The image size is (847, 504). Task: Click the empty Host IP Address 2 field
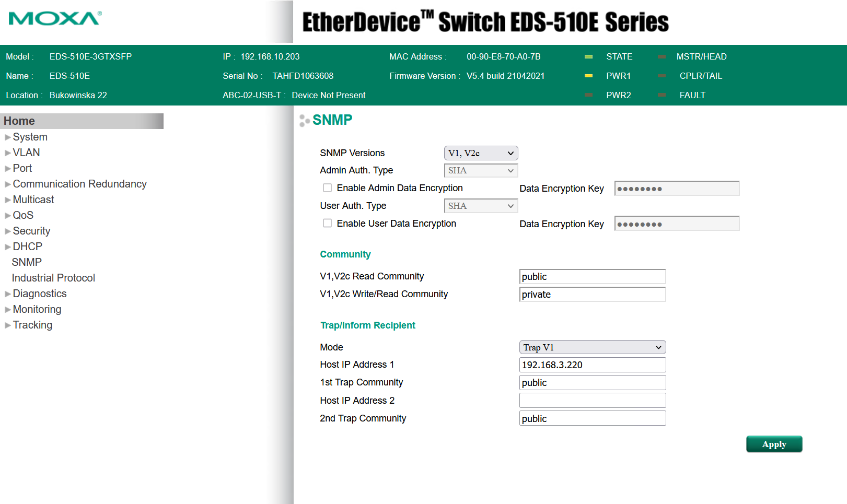click(x=593, y=401)
